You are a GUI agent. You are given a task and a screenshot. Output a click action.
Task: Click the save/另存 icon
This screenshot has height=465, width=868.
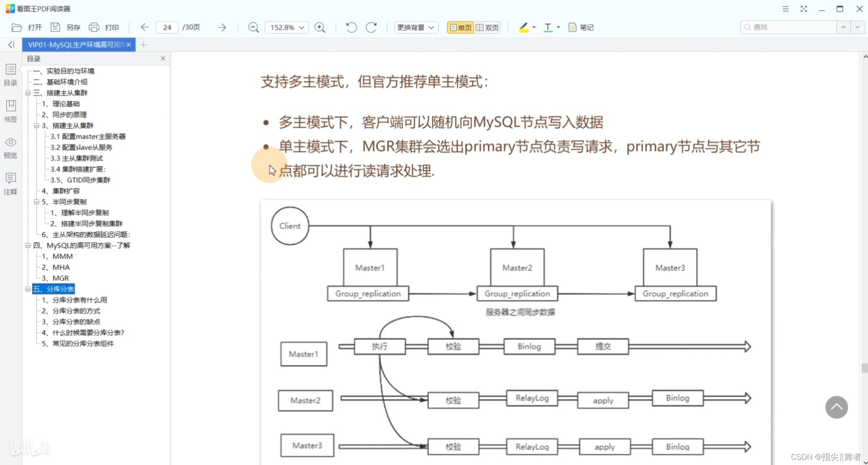55,27
